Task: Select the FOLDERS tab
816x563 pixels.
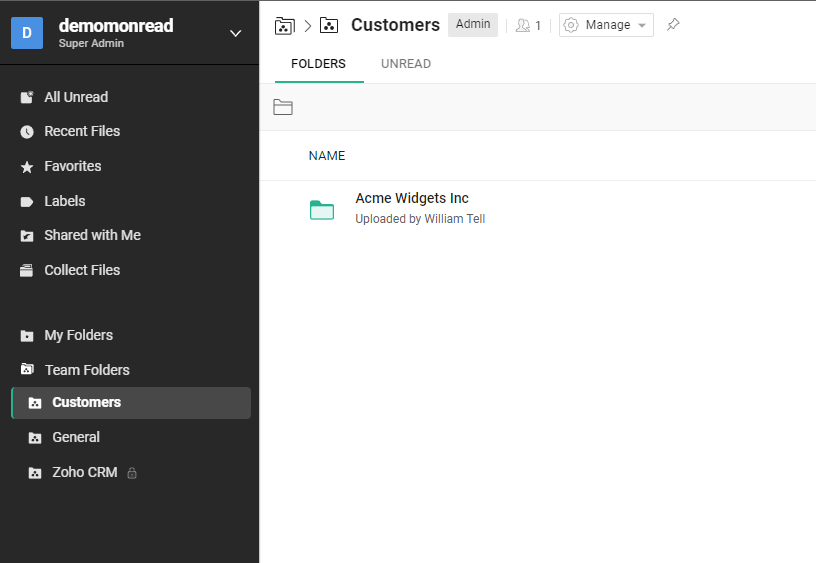Action: pos(318,63)
